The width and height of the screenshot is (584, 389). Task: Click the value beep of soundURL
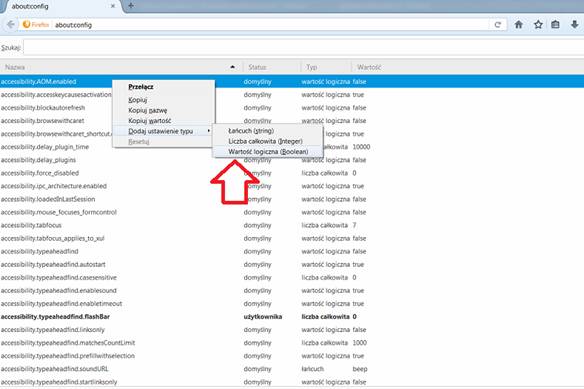(x=360, y=369)
